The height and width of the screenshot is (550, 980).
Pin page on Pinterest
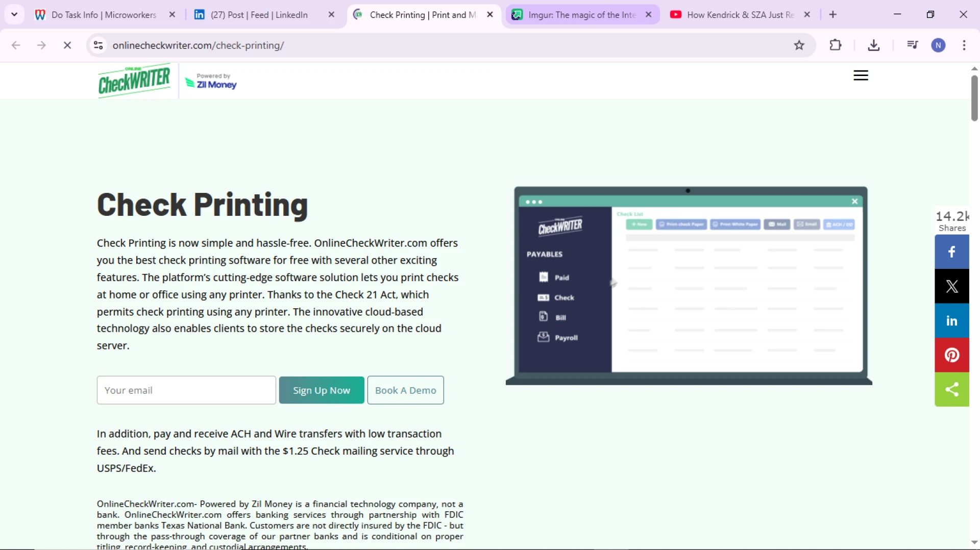click(951, 355)
